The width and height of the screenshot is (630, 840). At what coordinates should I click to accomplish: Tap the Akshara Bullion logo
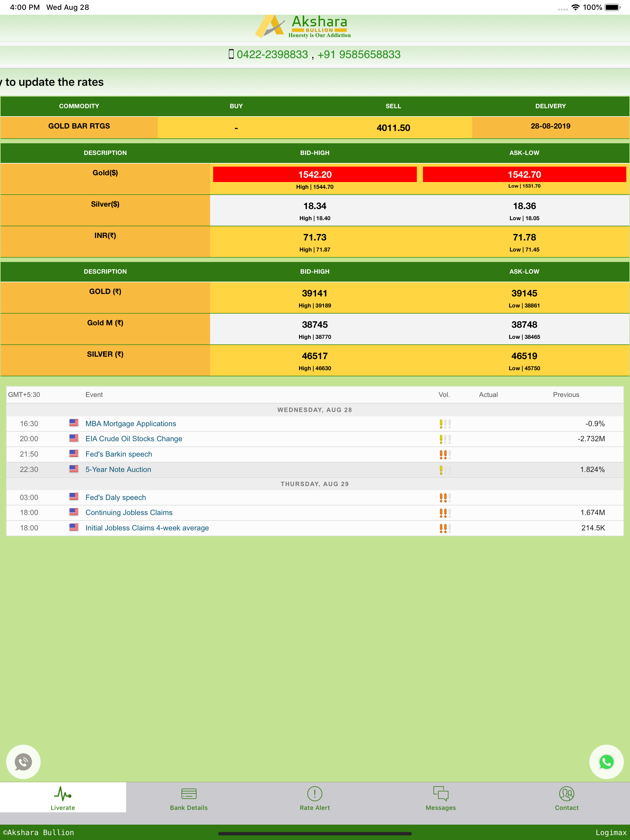click(x=303, y=26)
